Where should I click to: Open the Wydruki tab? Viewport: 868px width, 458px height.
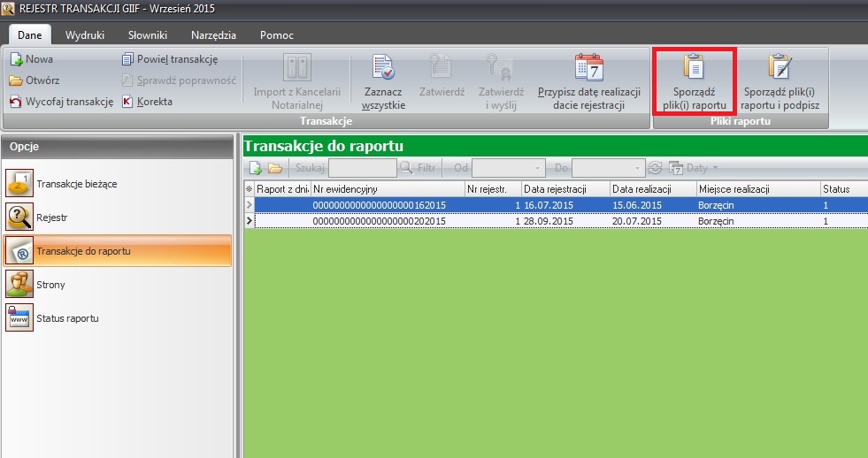pos(85,34)
